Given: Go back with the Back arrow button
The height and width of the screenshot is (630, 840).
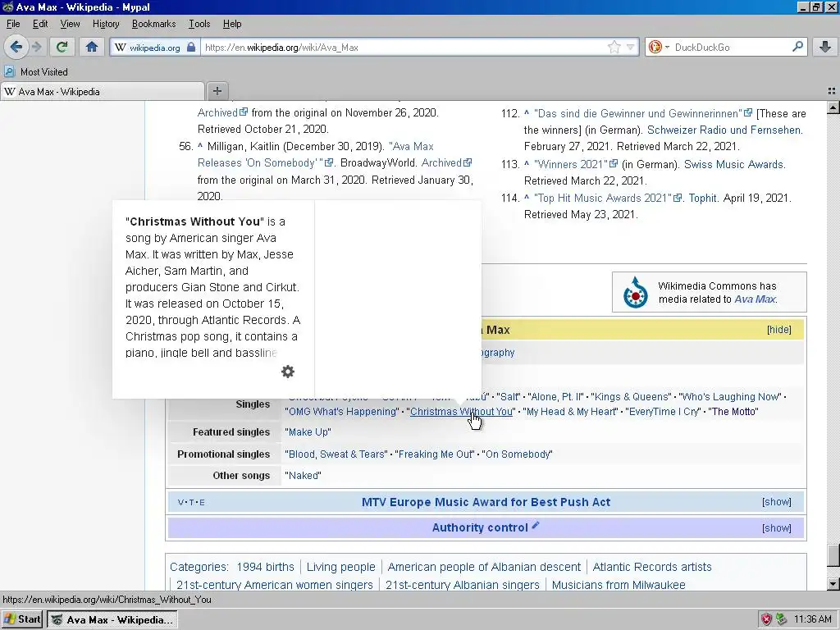Looking at the screenshot, I should (16, 47).
